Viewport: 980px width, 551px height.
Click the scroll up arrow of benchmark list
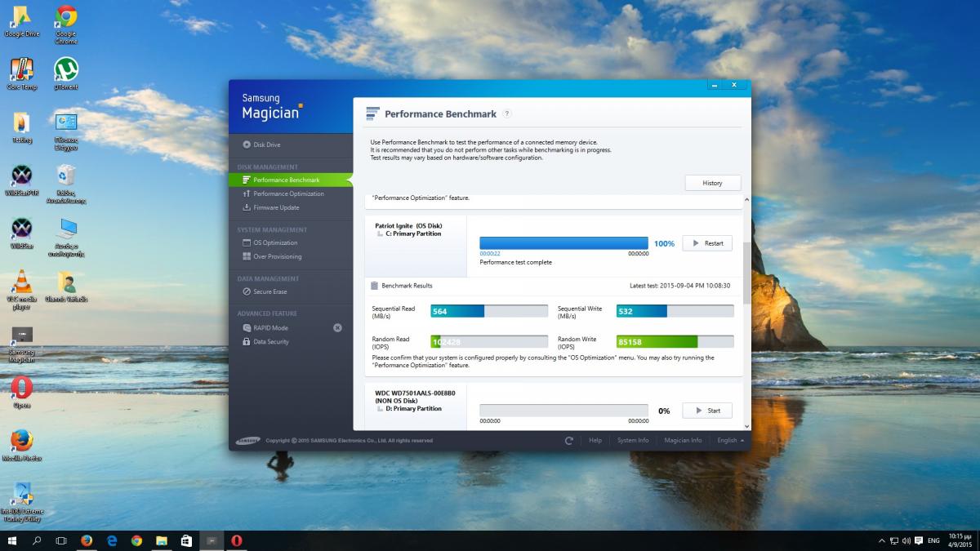coord(746,199)
